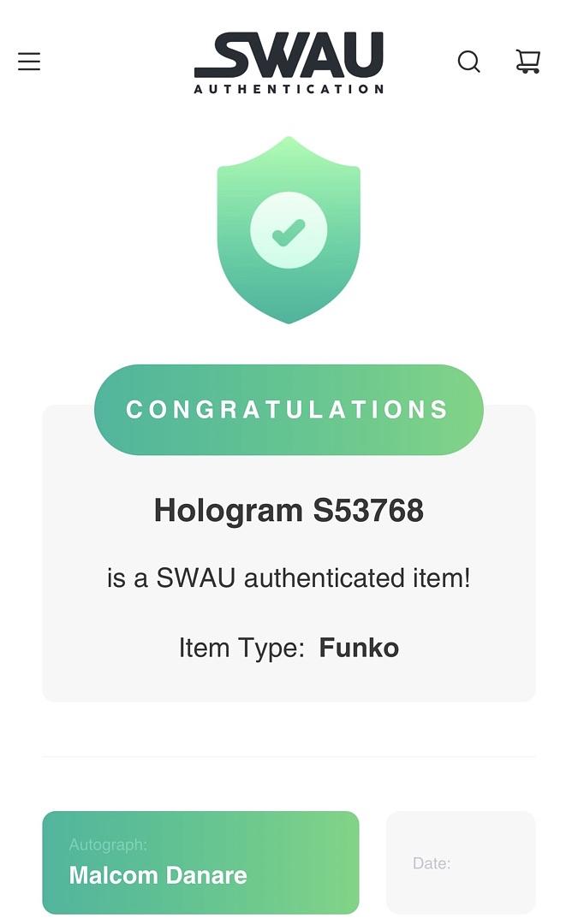Open the hamburger navigation menu
Viewport: 578px width, 924px height.
click(x=29, y=62)
